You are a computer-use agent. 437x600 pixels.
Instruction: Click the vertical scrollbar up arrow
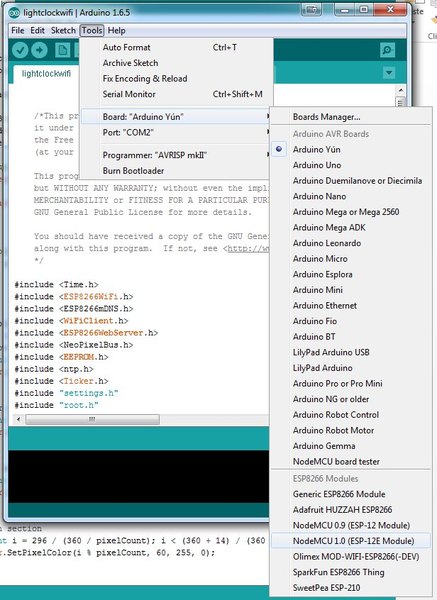click(401, 90)
